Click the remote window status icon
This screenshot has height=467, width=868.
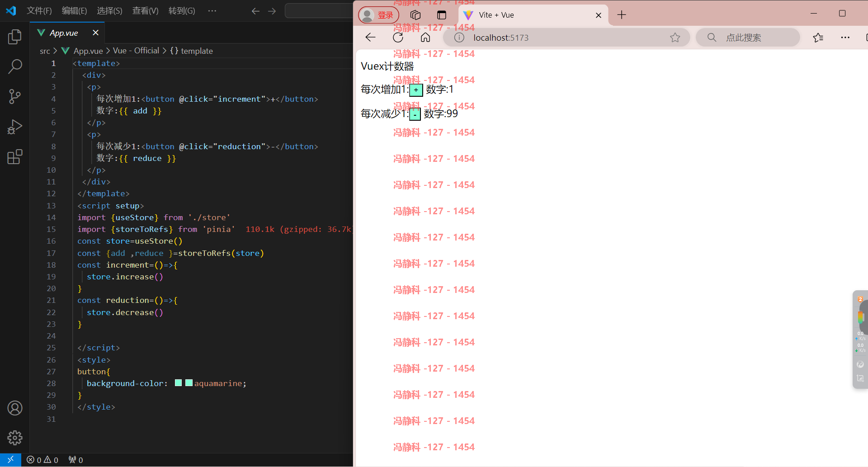coord(10,460)
